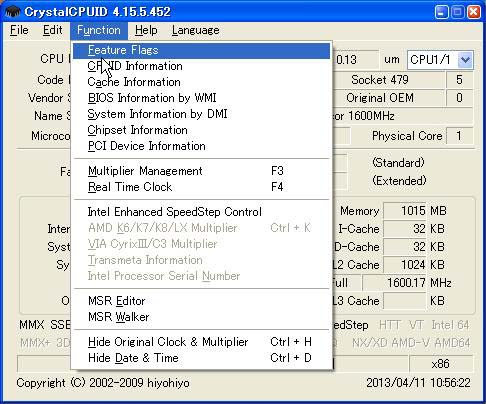Click the copyright hiyohiyo text
Viewport: 486px width, 404px height.
(x=103, y=383)
